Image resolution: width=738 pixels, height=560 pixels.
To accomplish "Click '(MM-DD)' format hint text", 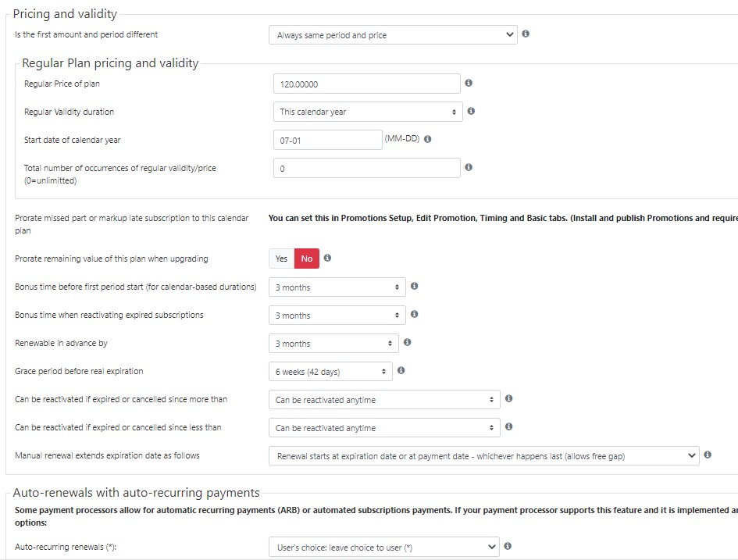I will [x=402, y=138].
